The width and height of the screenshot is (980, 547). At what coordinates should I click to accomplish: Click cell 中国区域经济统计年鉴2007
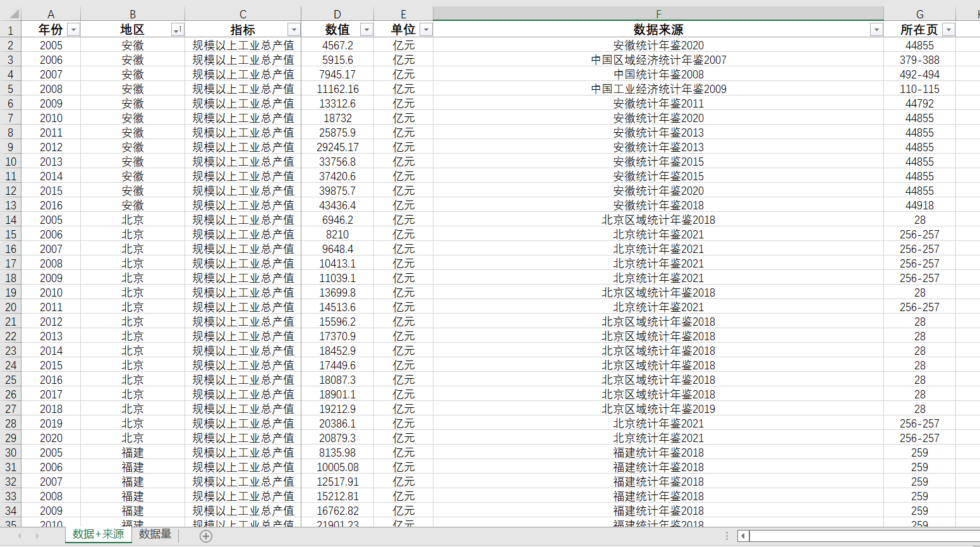(x=658, y=59)
